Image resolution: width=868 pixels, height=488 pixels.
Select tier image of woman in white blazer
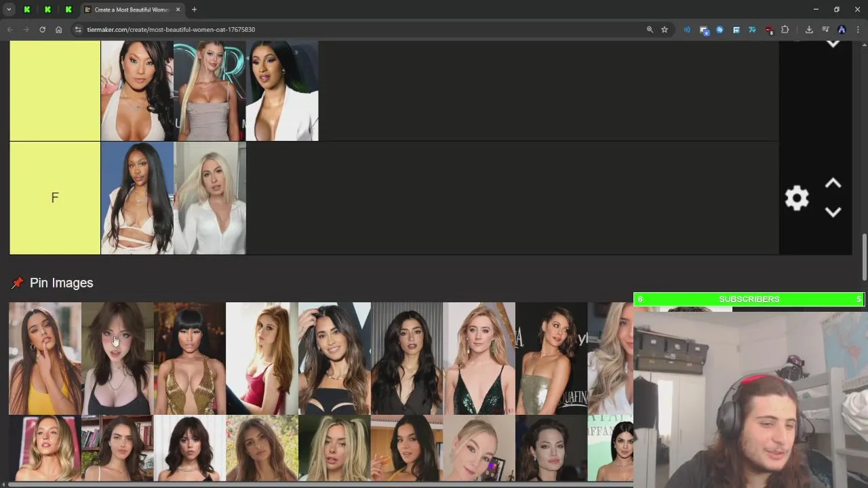pyautogui.click(x=282, y=91)
